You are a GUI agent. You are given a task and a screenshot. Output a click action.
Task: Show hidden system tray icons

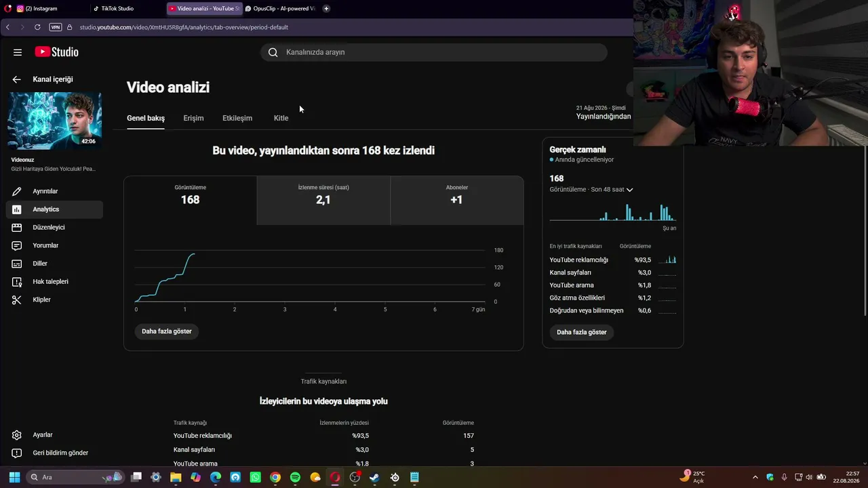pos(755,477)
